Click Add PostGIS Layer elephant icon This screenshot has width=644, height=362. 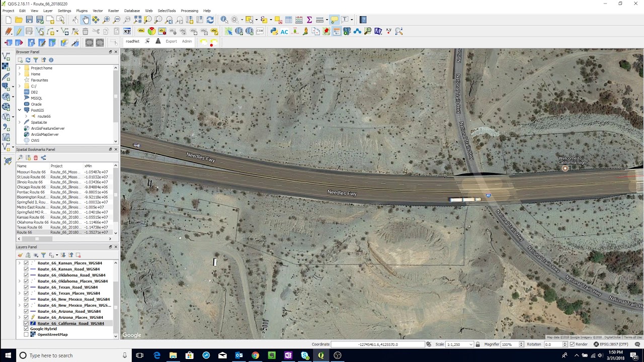click(x=6, y=86)
